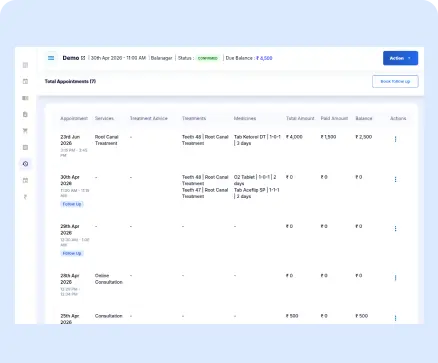The height and width of the screenshot is (363, 438).
Task: Click the Actions column header
Action: pyautogui.click(x=398, y=118)
